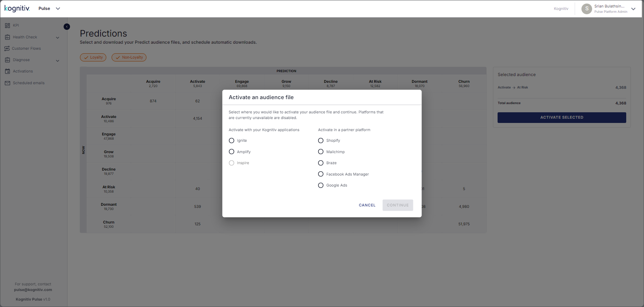Choose Mailchimp as partner platform
This screenshot has width=644, height=307.
pyautogui.click(x=321, y=152)
